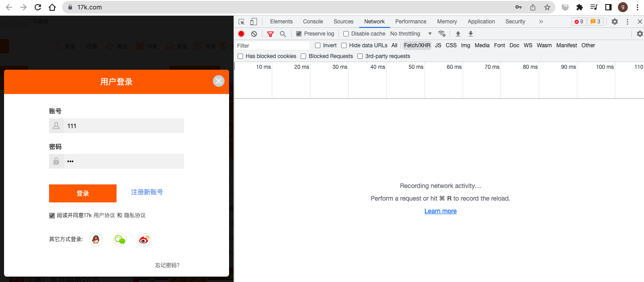This screenshot has width=644, height=282.
Task: Toggle the agreement 阅读并同意17k checkbox
Action: pos(52,215)
